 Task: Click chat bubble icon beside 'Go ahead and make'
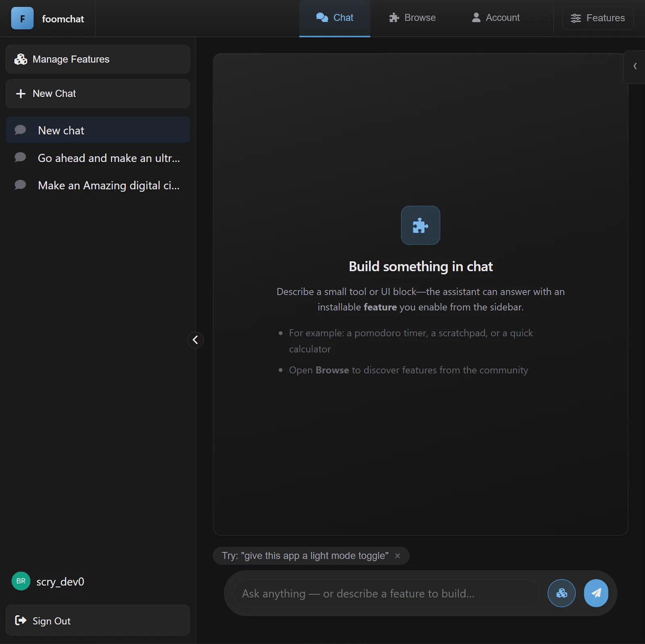(20, 157)
